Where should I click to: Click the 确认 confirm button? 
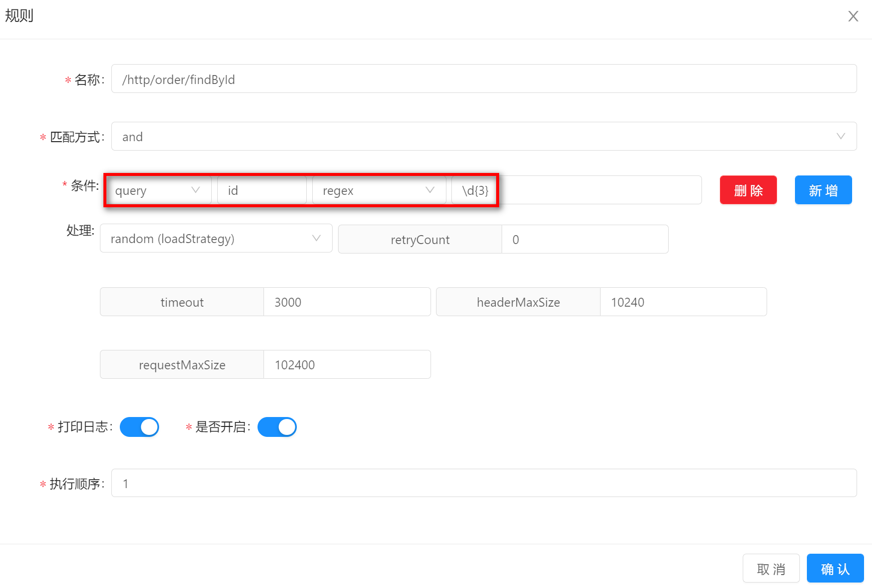point(835,569)
